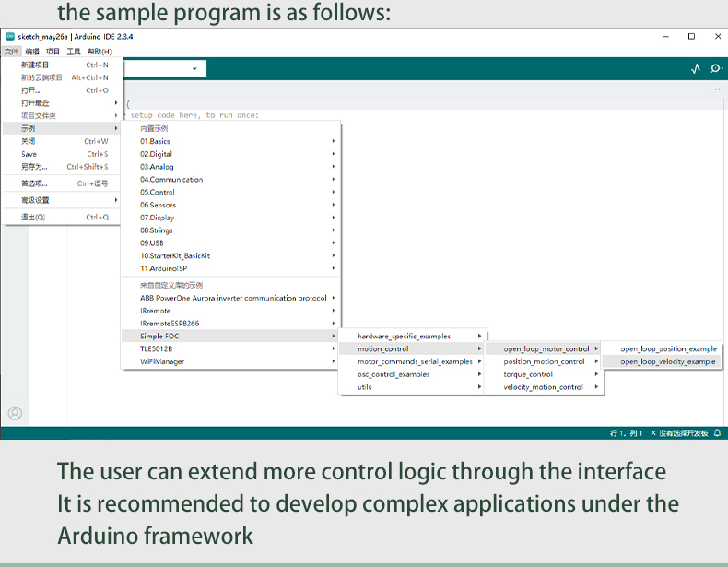
Task: Open the board selector dropdown
Action: (x=164, y=69)
